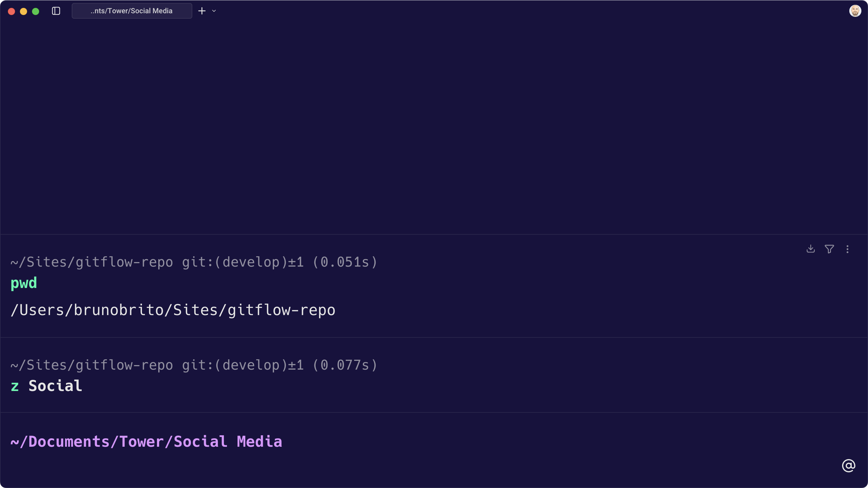868x488 pixels.
Task: Open the user profile avatar menu
Action: tap(855, 11)
